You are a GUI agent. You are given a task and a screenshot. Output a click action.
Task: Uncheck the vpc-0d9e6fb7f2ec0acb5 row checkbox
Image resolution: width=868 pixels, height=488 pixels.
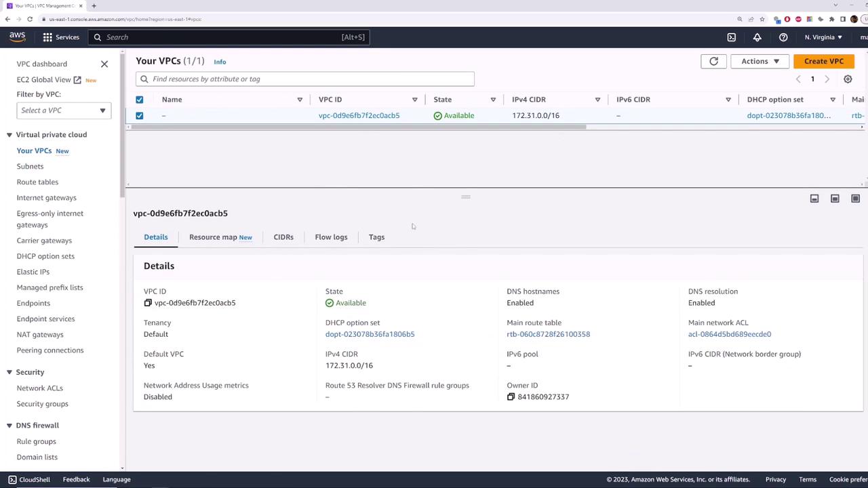(139, 116)
